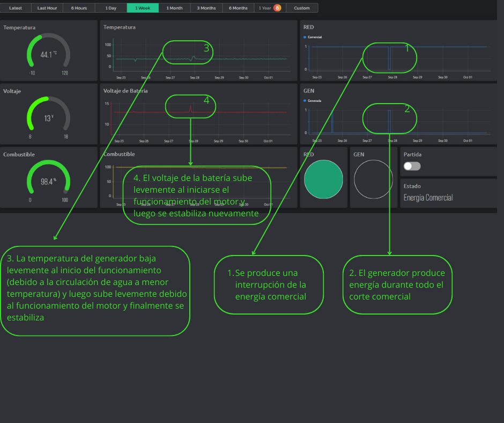The width and height of the screenshot is (504, 423).
Task: Select the 1 Day tab
Action: point(111,8)
